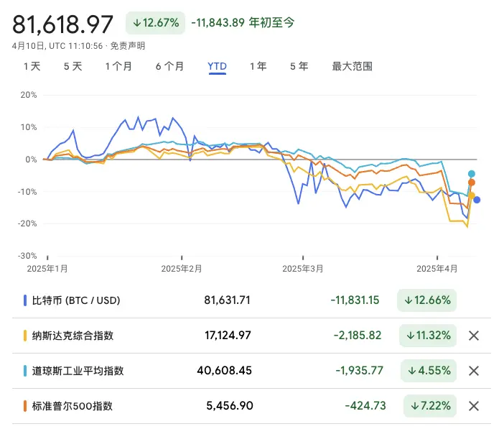Click the 5,456.90 S&P 500 value
Viewport: 504px width, 429px height.
click(230, 405)
